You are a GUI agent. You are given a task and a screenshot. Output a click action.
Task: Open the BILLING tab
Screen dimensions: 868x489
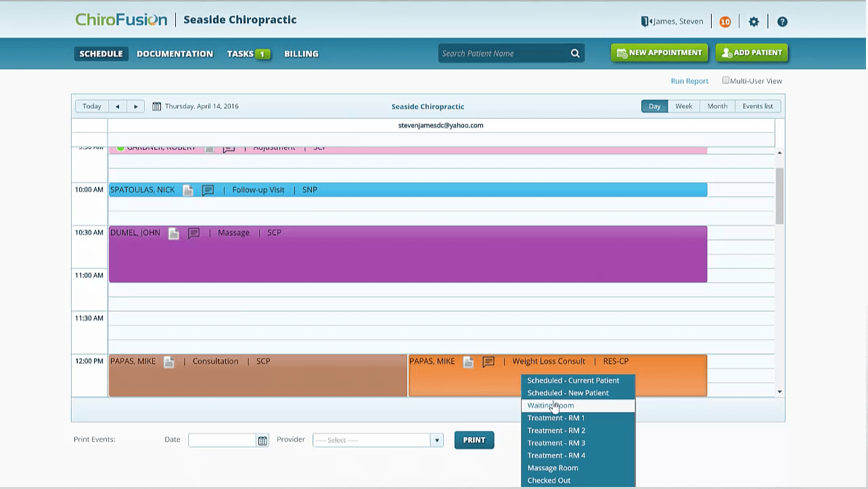pyautogui.click(x=301, y=53)
